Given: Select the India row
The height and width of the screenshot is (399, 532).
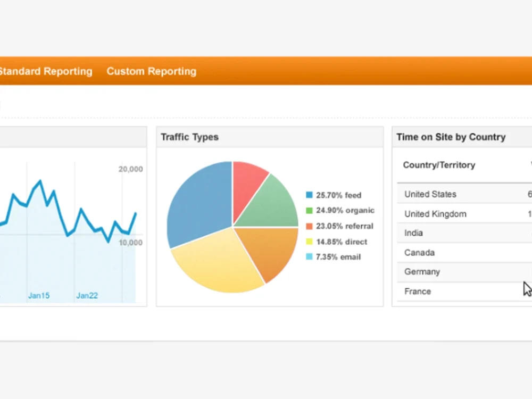Looking at the screenshot, I should pos(464,233).
